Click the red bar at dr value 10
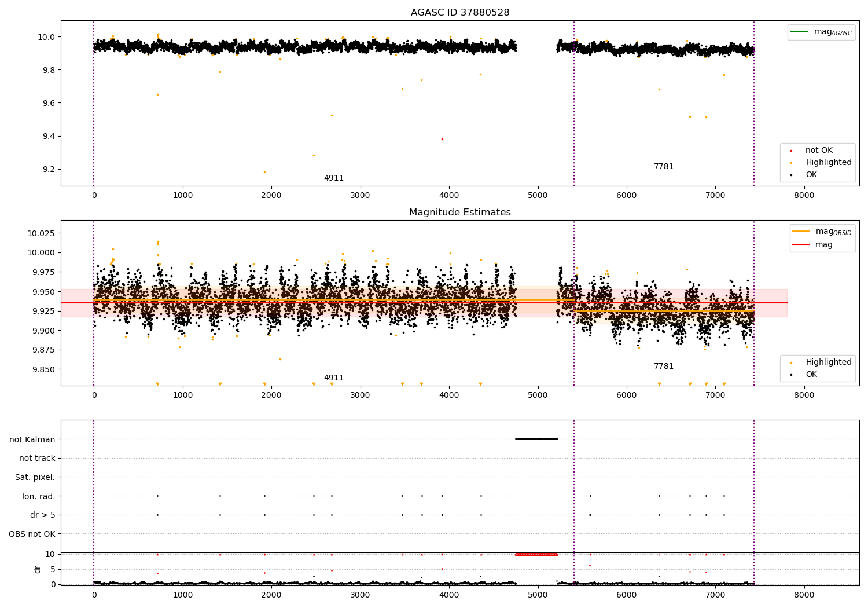 536,554
